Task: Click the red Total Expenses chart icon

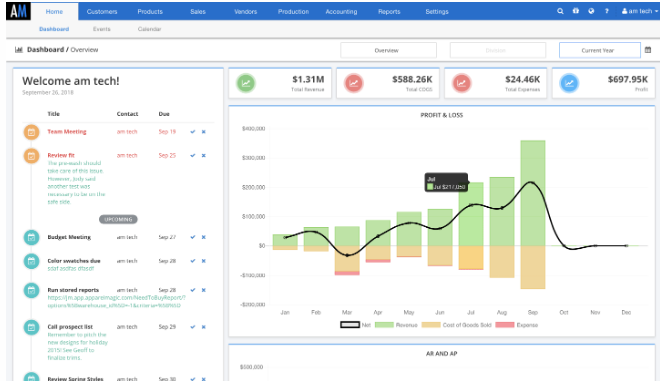Action: (x=461, y=83)
